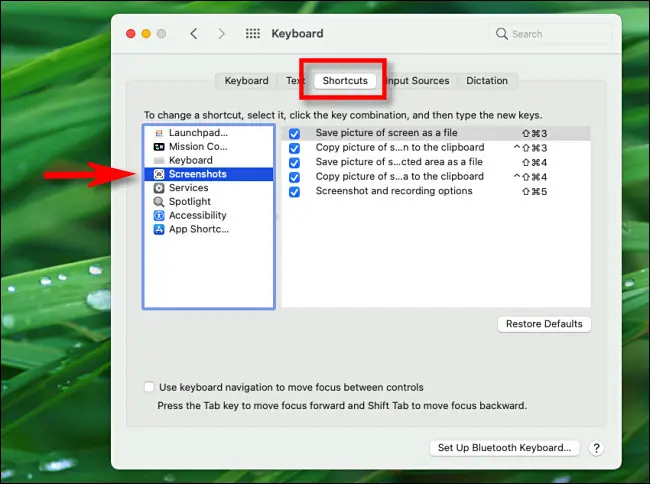Disable Save picture of screen as file
The height and width of the screenshot is (484, 650).
294,133
